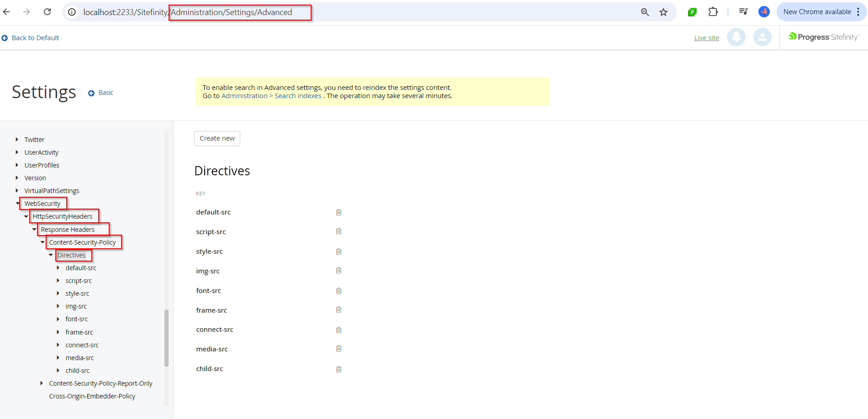Click the green F extension icon
Viewport: 868px width, 419px height.
click(x=692, y=12)
